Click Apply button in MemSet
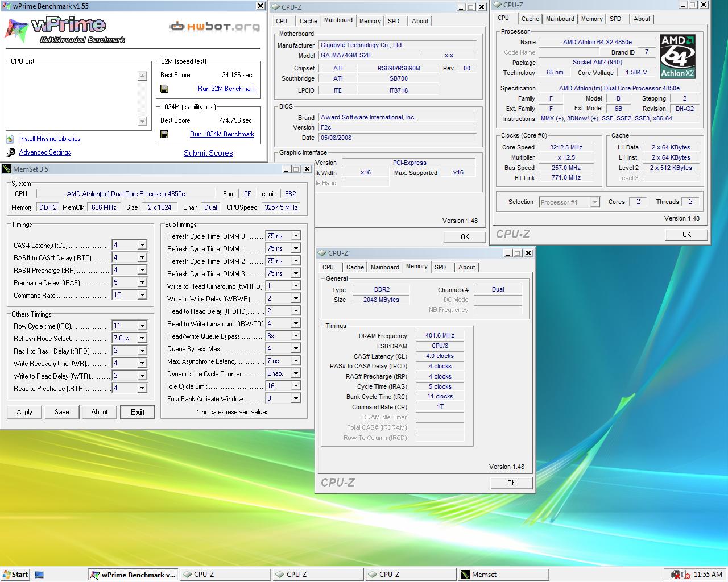Screen dimensions: 728x582 tap(24, 412)
